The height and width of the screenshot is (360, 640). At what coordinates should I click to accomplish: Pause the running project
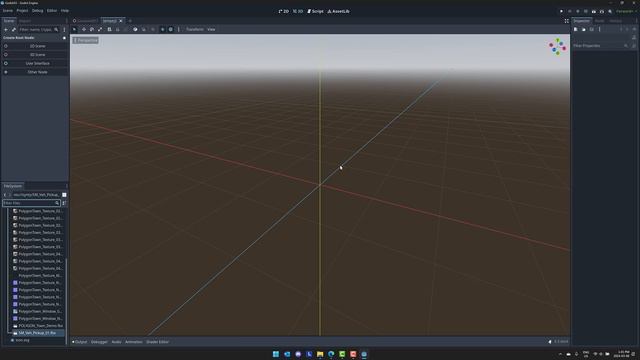coord(569,11)
